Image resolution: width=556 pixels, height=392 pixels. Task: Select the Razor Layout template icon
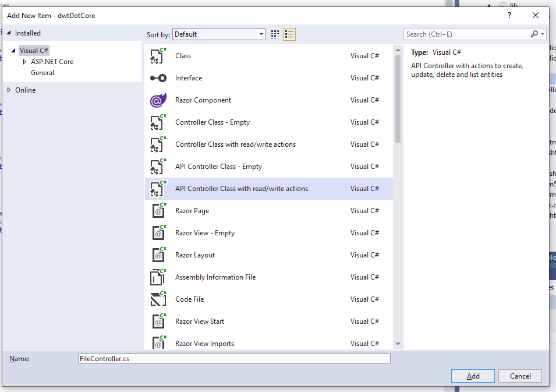[x=158, y=255]
